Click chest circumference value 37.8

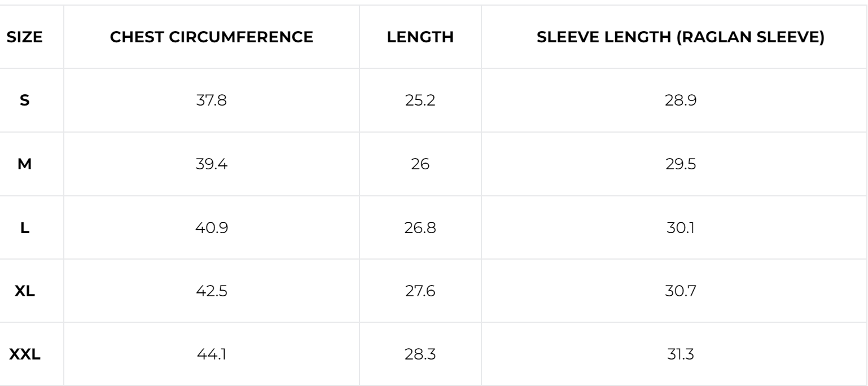pyautogui.click(x=212, y=101)
